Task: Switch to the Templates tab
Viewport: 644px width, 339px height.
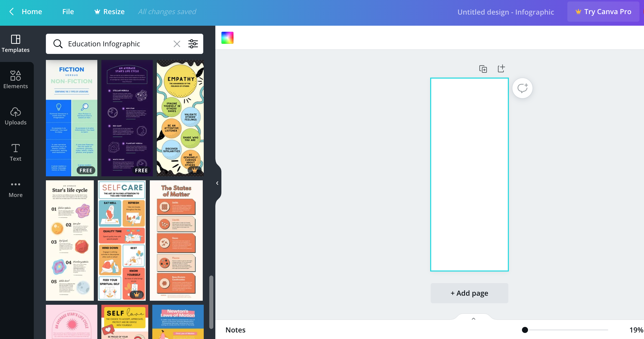Action: pos(15,43)
